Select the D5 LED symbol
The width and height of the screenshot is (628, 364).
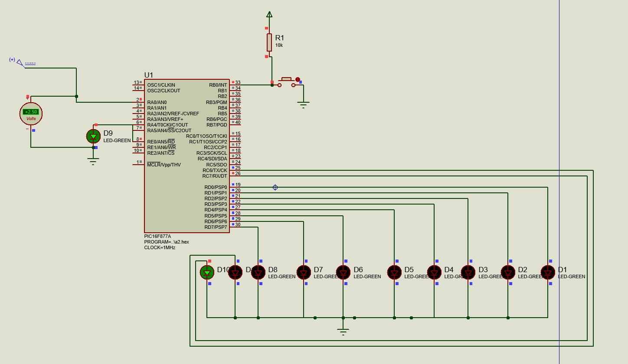point(394,272)
